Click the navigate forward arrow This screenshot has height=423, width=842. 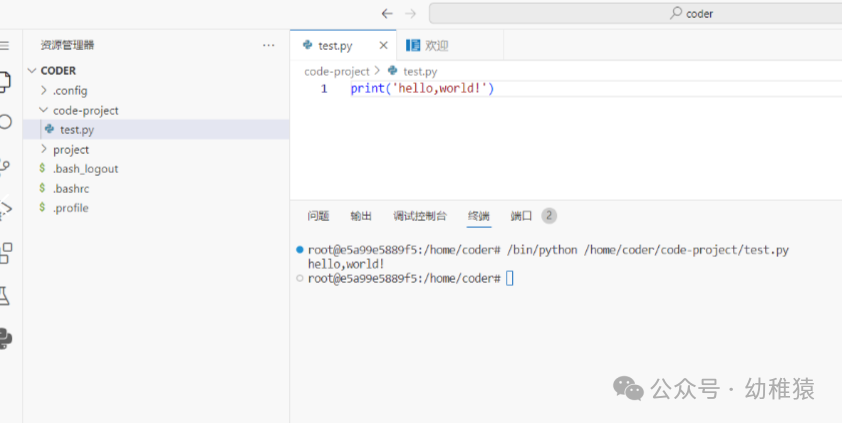pyautogui.click(x=410, y=13)
